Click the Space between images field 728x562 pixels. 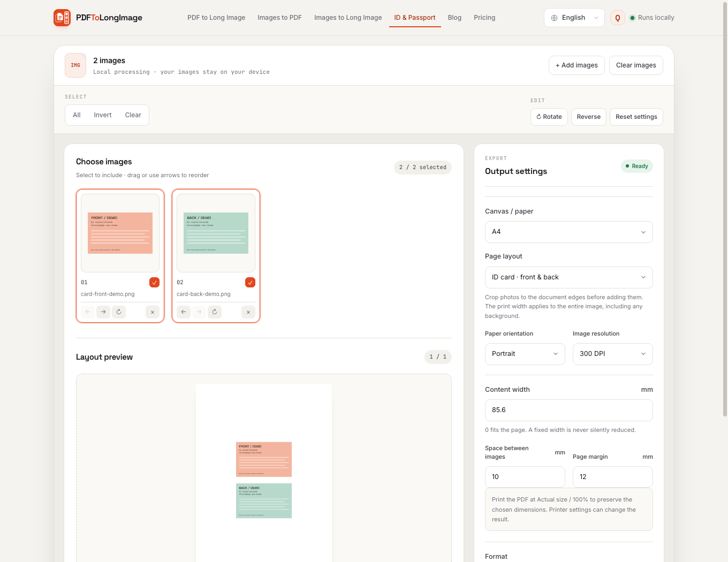click(x=525, y=477)
